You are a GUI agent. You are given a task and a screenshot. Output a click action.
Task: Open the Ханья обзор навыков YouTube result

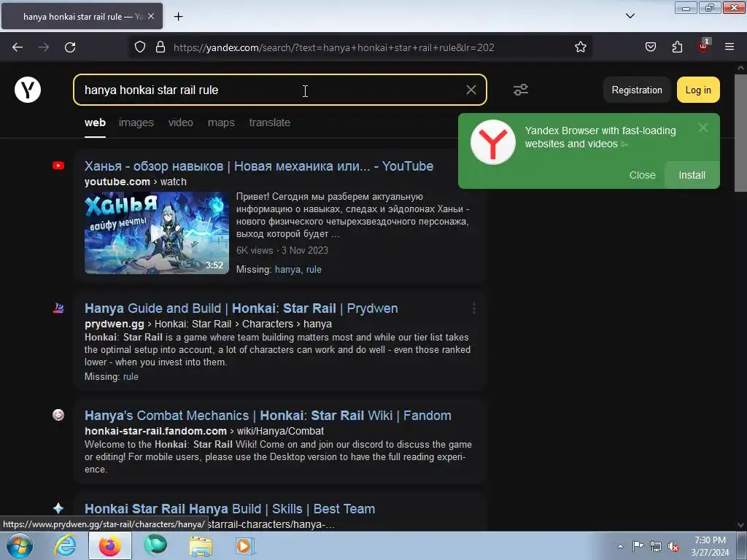(x=259, y=166)
